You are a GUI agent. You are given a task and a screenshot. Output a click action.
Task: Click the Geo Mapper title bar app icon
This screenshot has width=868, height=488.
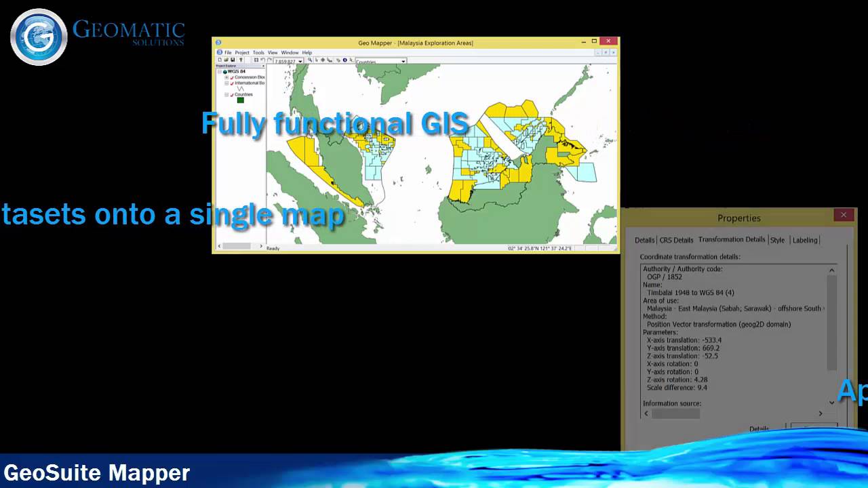[218, 43]
